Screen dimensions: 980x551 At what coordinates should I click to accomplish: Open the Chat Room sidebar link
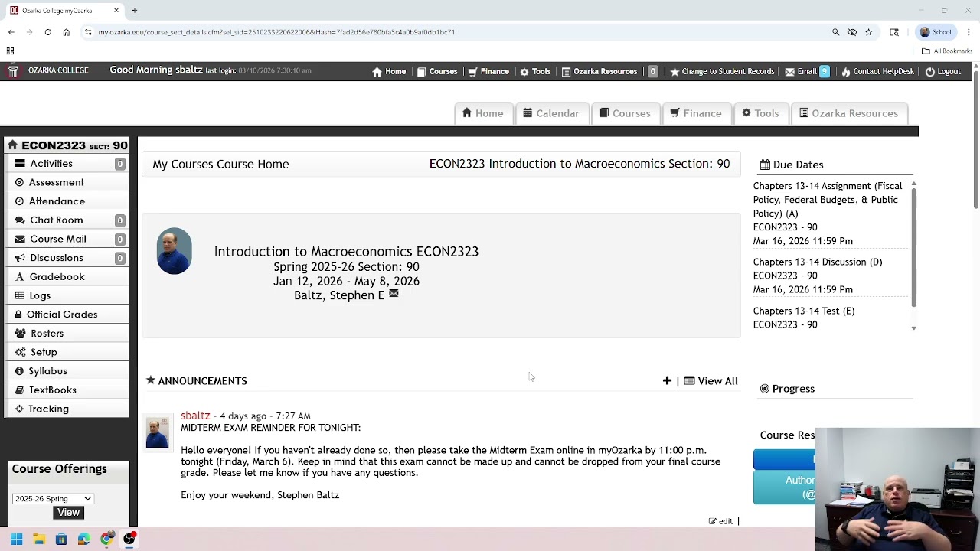click(x=67, y=220)
